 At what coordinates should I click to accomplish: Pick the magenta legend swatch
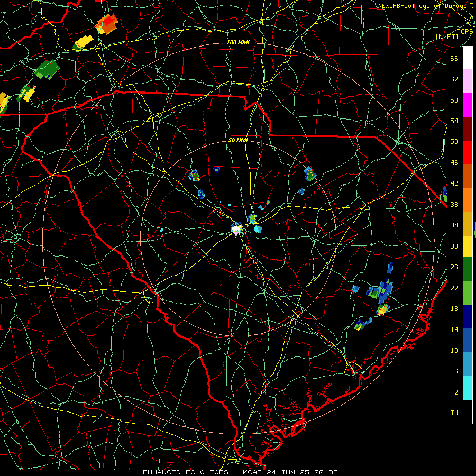(x=467, y=105)
